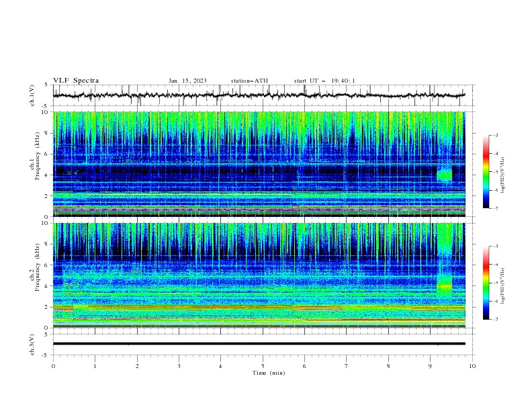The width and height of the screenshot is (532, 411).
Task: Click the "-3" tick on the ch.1 colorbar
Action: point(496,135)
